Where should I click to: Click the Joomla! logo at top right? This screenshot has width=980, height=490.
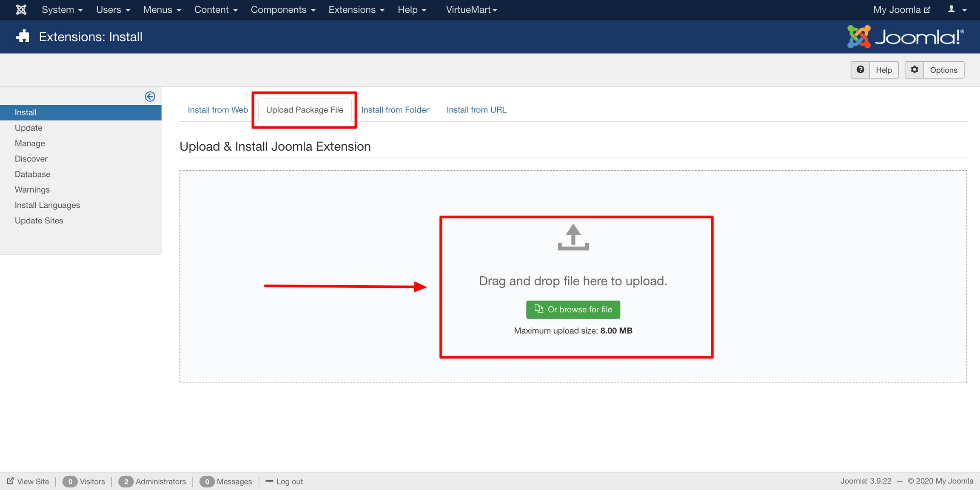pos(905,37)
